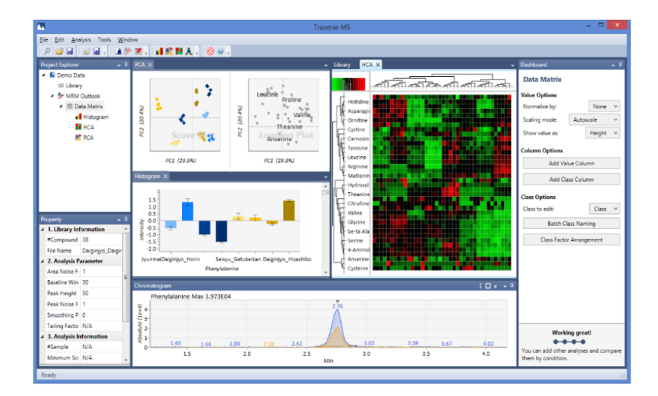Close the Histogram panel tab
The width and height of the screenshot is (658, 396).
tap(165, 177)
